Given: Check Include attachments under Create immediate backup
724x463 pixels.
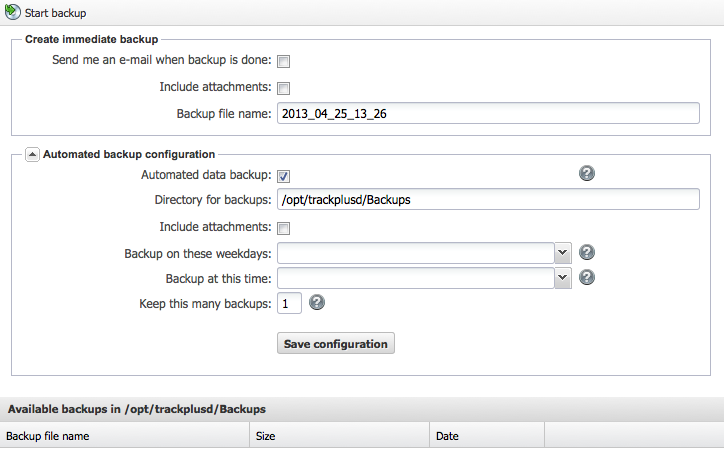Looking at the screenshot, I should pos(284,88).
